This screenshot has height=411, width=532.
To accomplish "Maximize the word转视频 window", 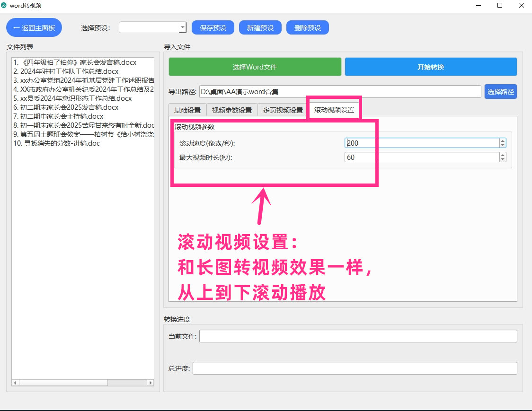I will click(500, 5).
